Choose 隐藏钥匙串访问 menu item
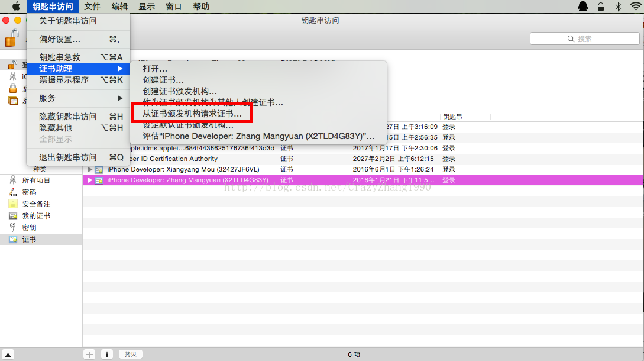This screenshot has height=361, width=644. tap(78, 117)
